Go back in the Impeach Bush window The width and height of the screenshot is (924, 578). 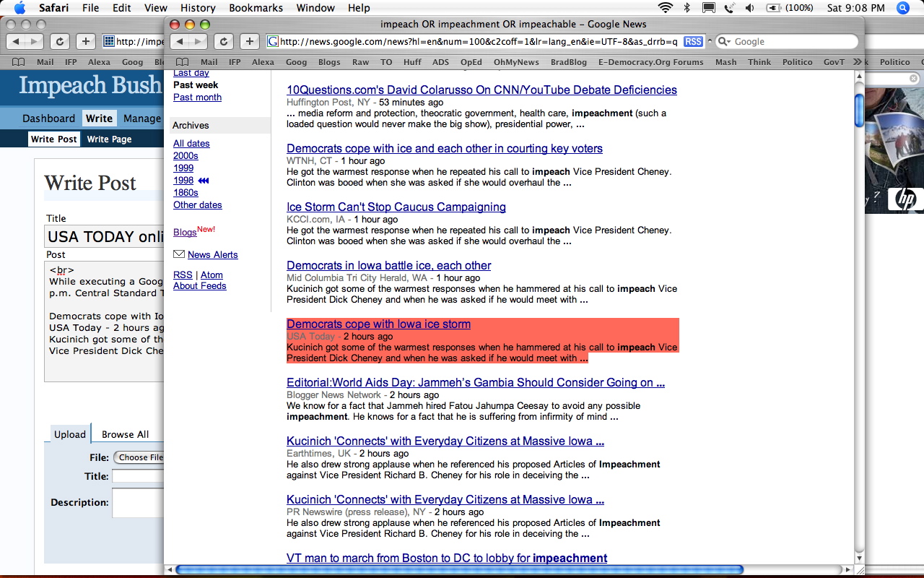pyautogui.click(x=16, y=41)
